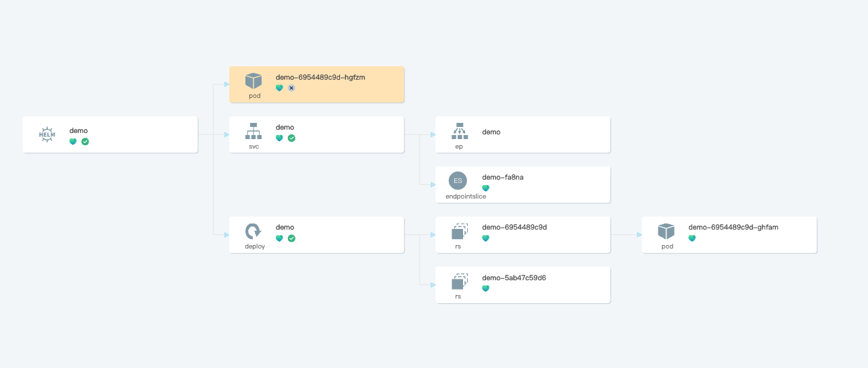The height and width of the screenshot is (368, 868).
Task: Click the health heart icon on demo service
Action: [x=279, y=138]
